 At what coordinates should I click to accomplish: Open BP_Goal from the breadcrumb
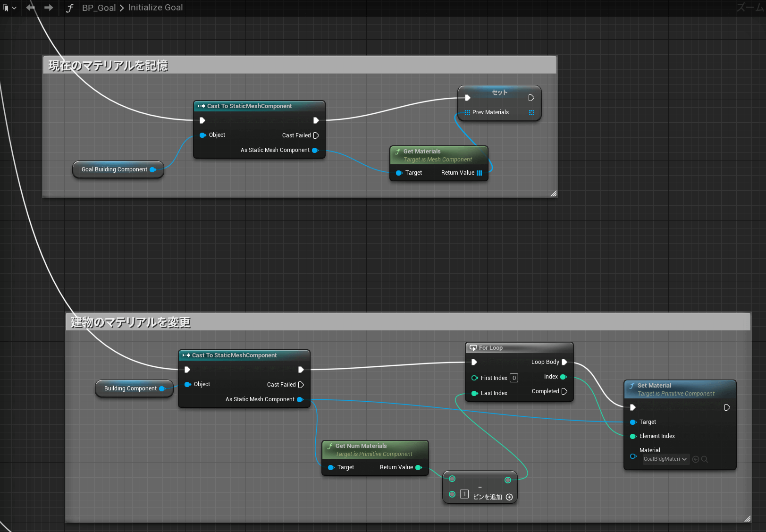[x=99, y=8]
